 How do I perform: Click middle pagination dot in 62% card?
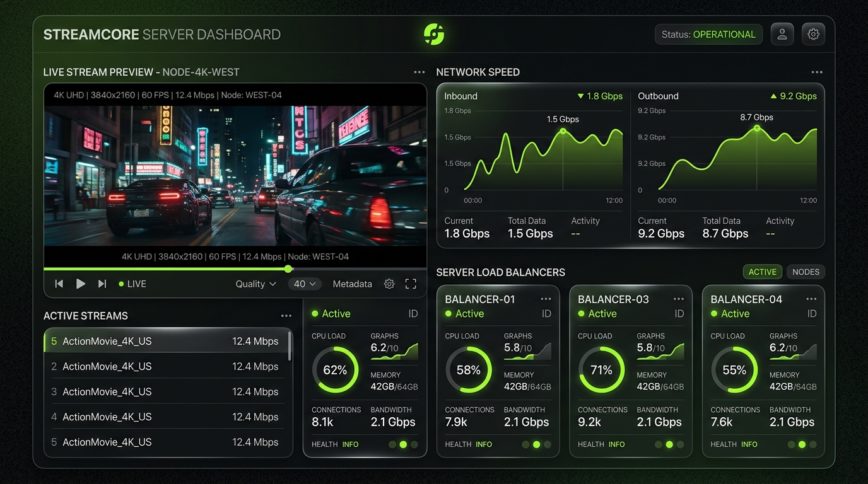click(403, 444)
